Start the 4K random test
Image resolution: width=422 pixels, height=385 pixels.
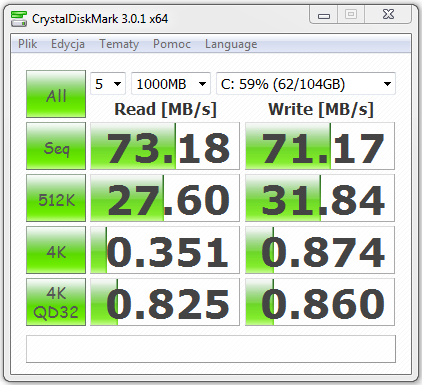click(x=56, y=250)
